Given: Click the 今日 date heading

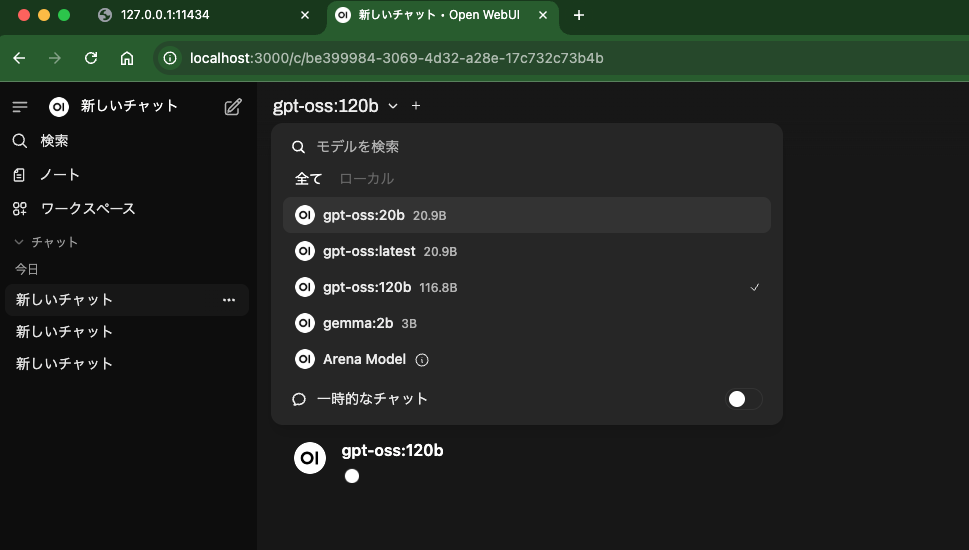Looking at the screenshot, I should click(x=27, y=269).
